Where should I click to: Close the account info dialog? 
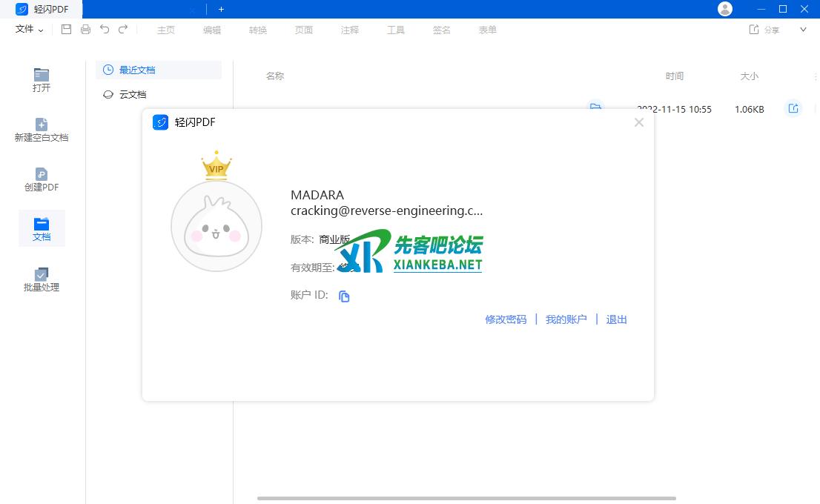(x=639, y=122)
